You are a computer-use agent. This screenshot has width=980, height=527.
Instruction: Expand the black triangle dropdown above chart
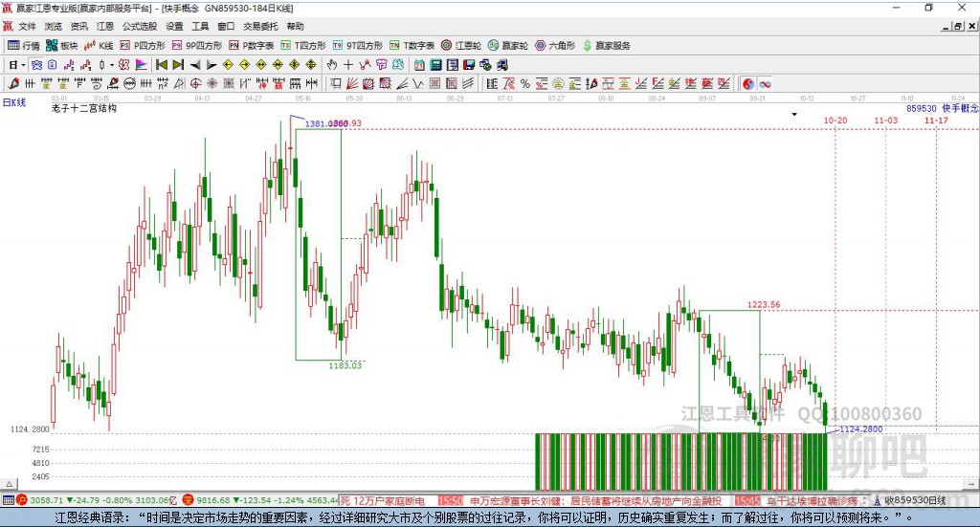point(794,114)
